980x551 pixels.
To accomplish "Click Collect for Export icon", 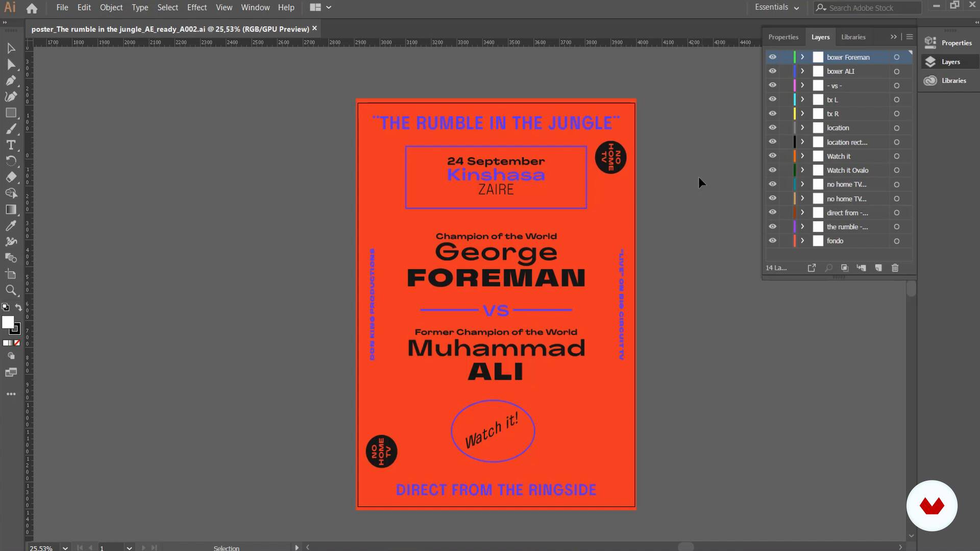I will [x=812, y=268].
